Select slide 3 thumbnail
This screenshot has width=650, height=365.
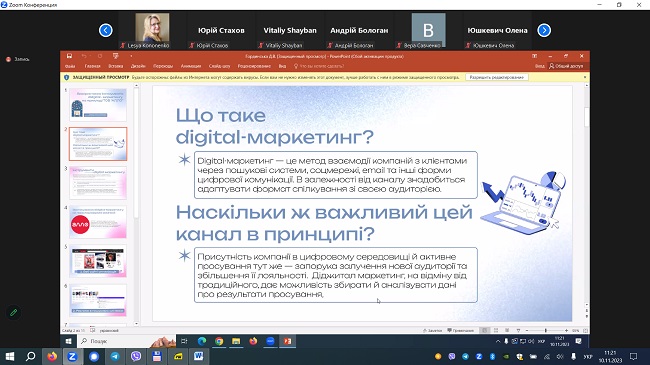click(x=98, y=183)
